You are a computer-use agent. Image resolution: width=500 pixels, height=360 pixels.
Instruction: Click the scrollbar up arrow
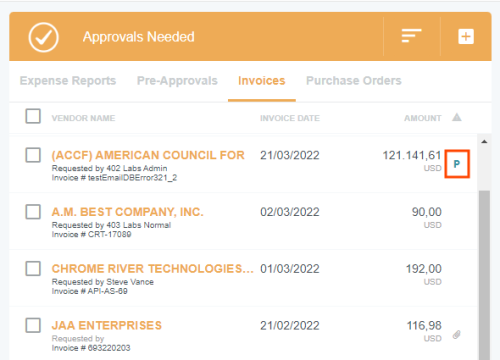click(x=484, y=142)
